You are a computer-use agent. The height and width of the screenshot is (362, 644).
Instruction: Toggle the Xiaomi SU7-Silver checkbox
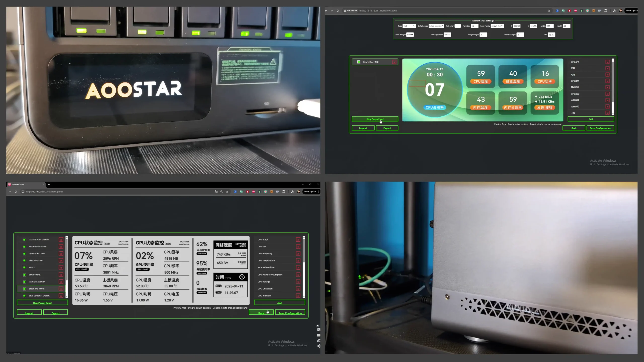(x=24, y=247)
